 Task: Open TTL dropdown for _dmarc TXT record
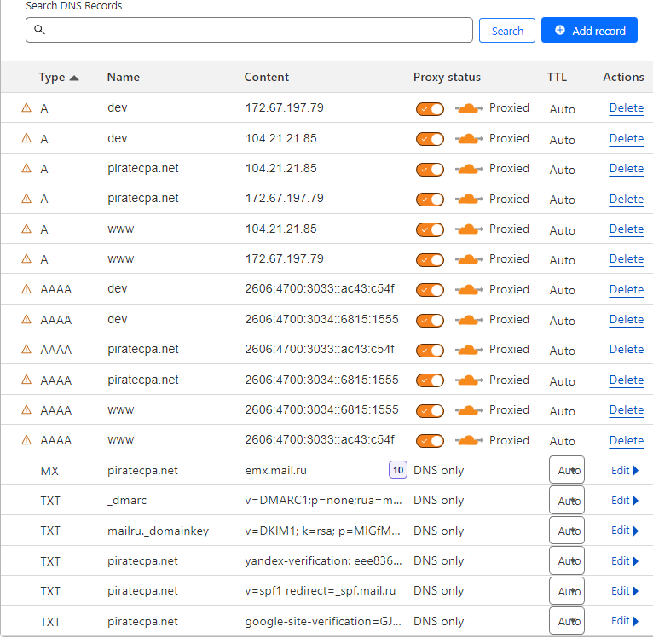point(567,500)
